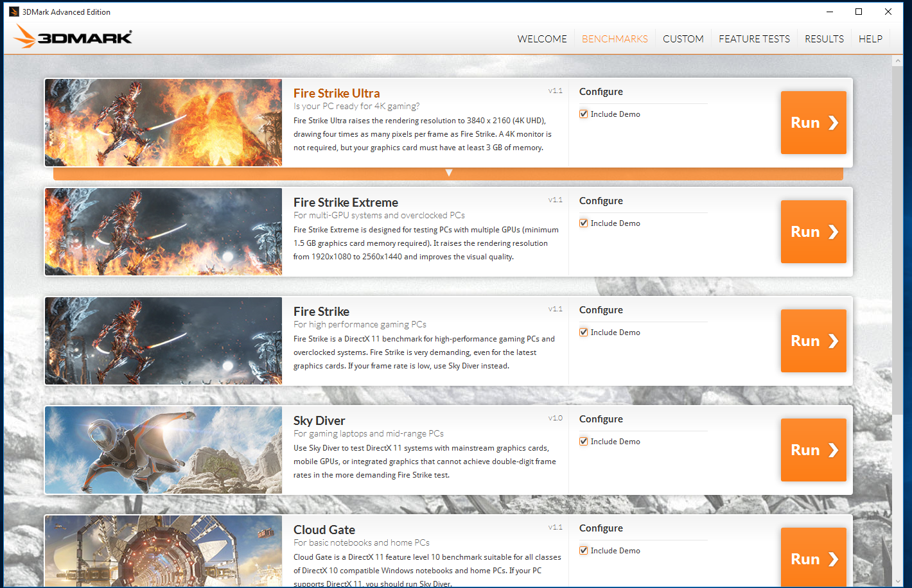Minimize the 3DMark window
Screen dimensions: 912x588
[830, 12]
